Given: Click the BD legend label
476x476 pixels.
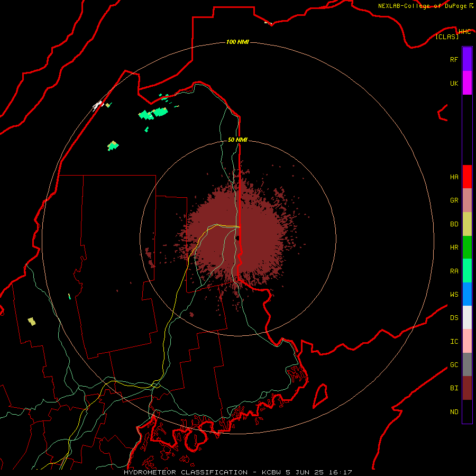Looking at the screenshot, I should pyautogui.click(x=454, y=224).
